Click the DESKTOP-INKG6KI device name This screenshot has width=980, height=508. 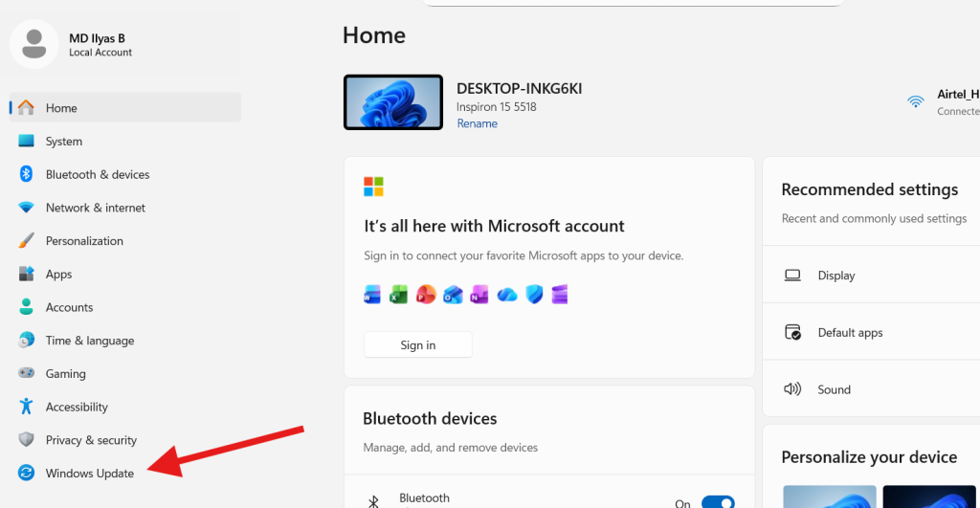pos(520,88)
